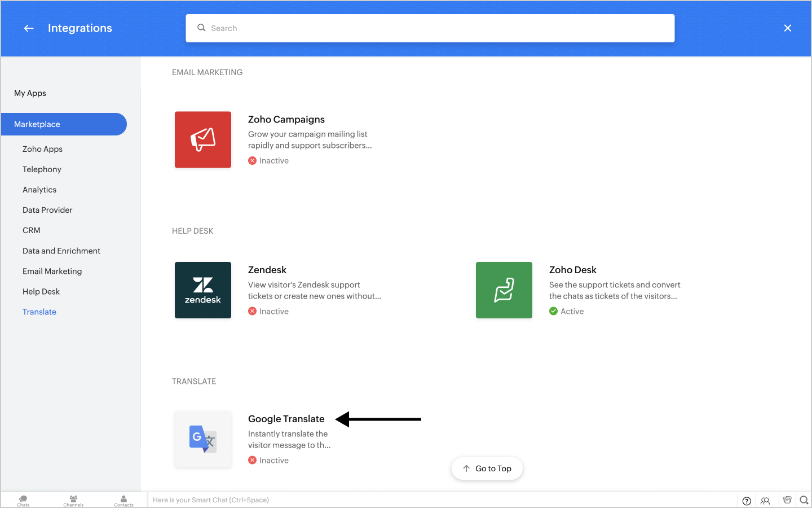This screenshot has width=812, height=508.
Task: Jump to Email Marketing in the sidebar
Action: tap(52, 271)
